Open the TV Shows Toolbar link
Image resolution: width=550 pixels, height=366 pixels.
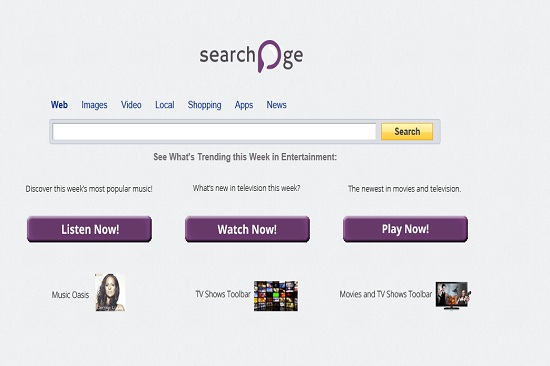coord(223,294)
